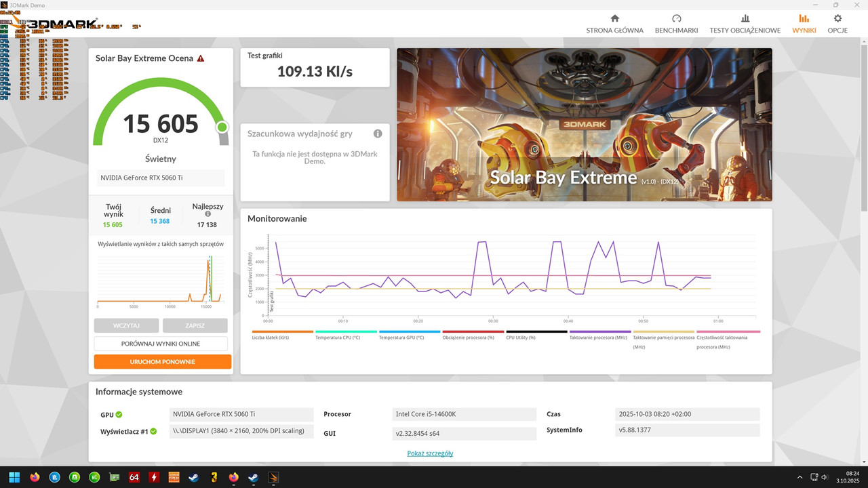The image size is (868, 488).
Task: Open the Pokaż szczegóły link
Action: 430,453
